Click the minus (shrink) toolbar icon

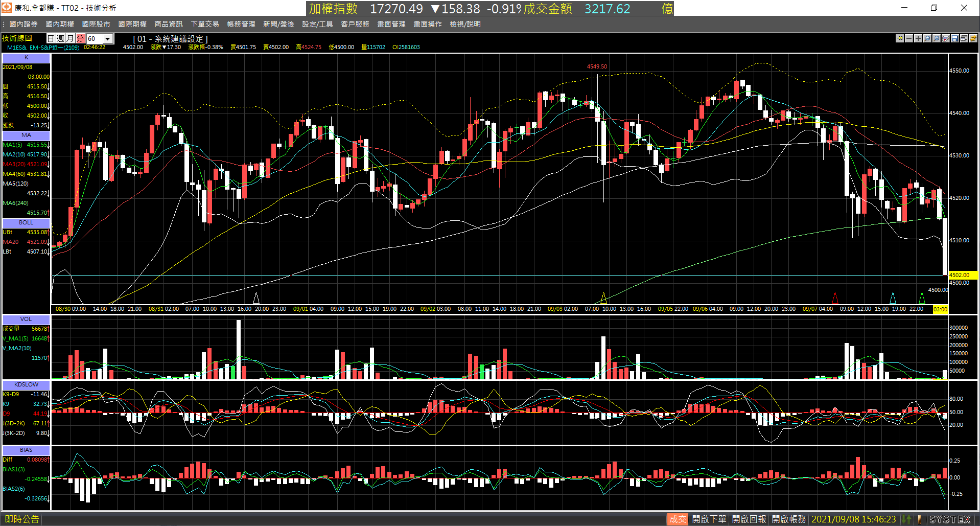[x=909, y=38]
